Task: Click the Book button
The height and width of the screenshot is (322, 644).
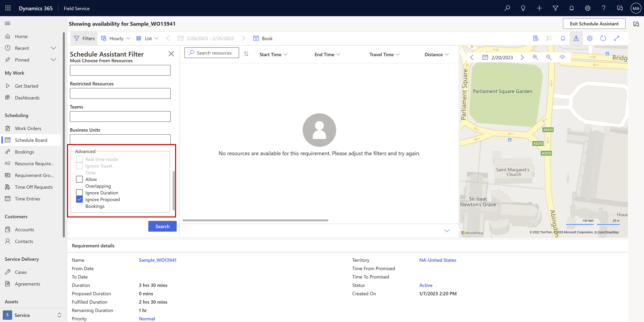Action: pos(263,38)
